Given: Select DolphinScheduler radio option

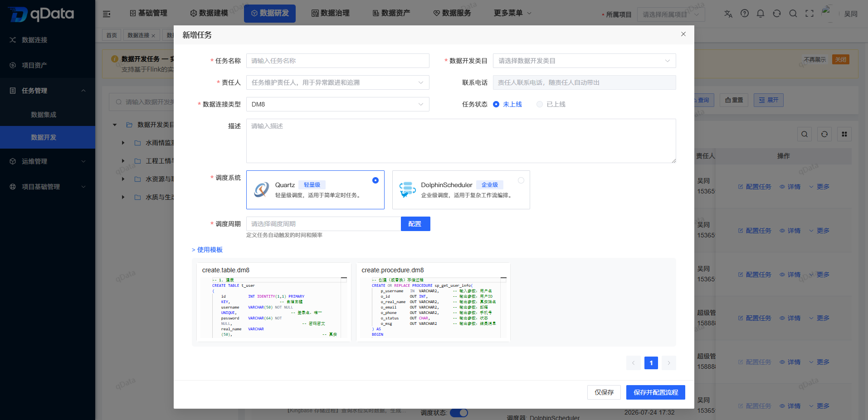Looking at the screenshot, I should coord(521,180).
